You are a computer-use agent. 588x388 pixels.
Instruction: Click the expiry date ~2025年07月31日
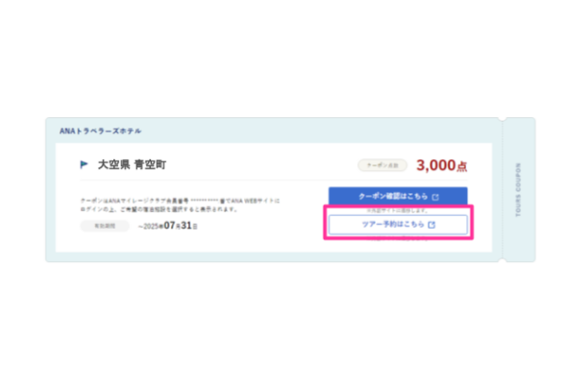click(x=168, y=226)
